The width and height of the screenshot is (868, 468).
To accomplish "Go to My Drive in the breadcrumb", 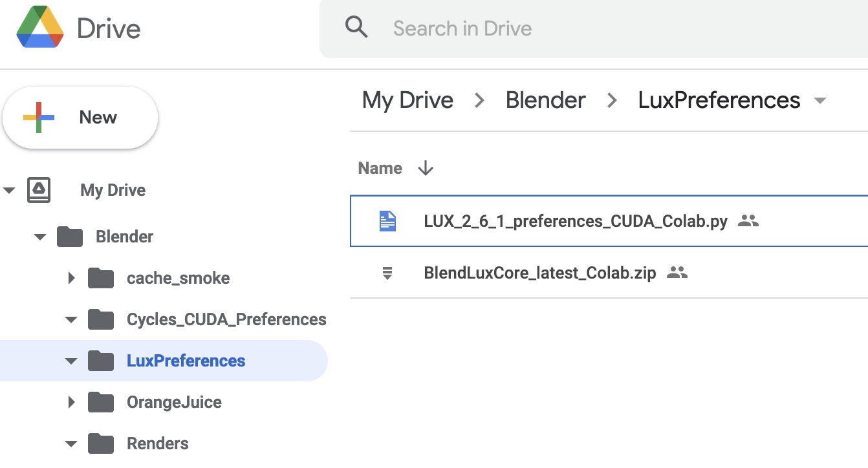I will click(407, 100).
